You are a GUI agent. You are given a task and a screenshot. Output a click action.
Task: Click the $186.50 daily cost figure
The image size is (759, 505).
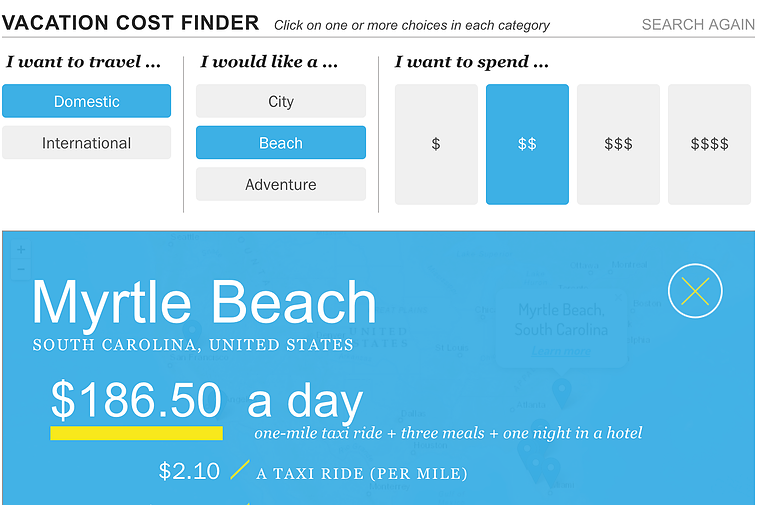137,400
